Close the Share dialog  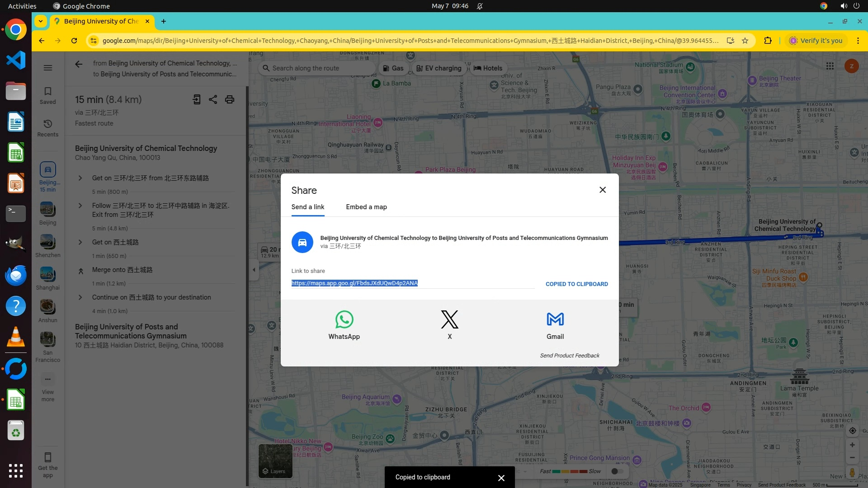point(602,190)
